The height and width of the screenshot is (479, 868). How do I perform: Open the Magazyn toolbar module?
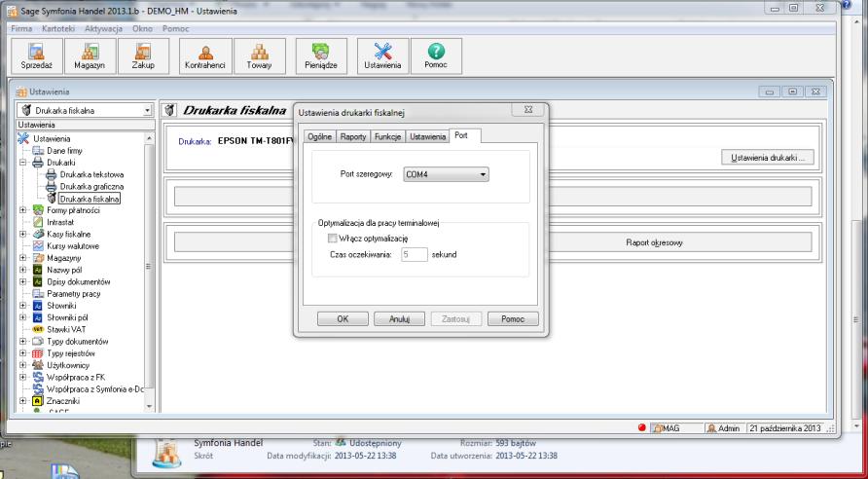90,56
